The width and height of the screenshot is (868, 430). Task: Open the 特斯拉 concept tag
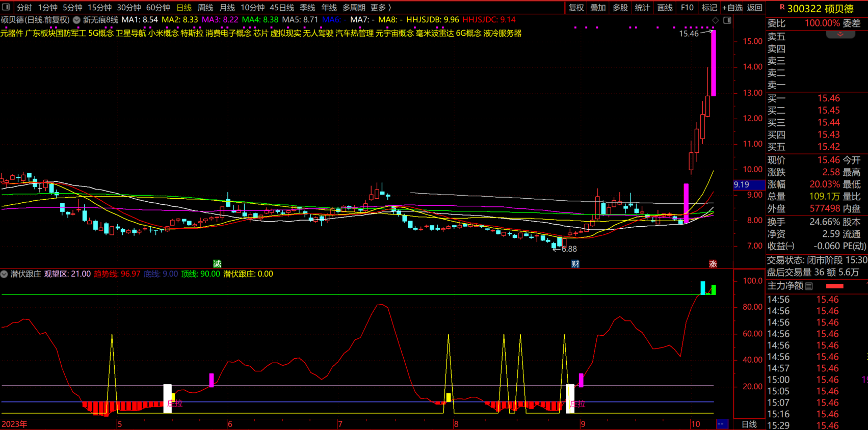(x=192, y=33)
